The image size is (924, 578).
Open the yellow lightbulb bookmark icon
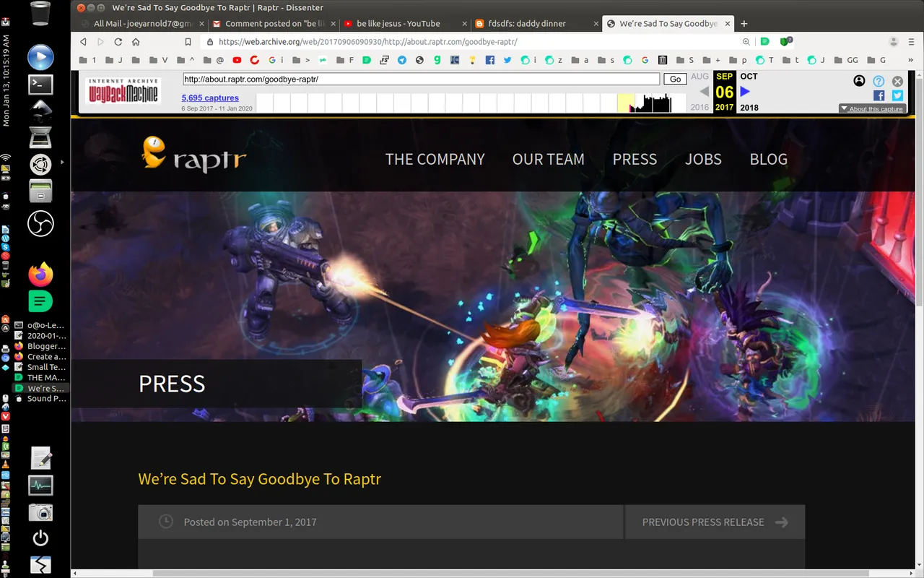click(472, 60)
